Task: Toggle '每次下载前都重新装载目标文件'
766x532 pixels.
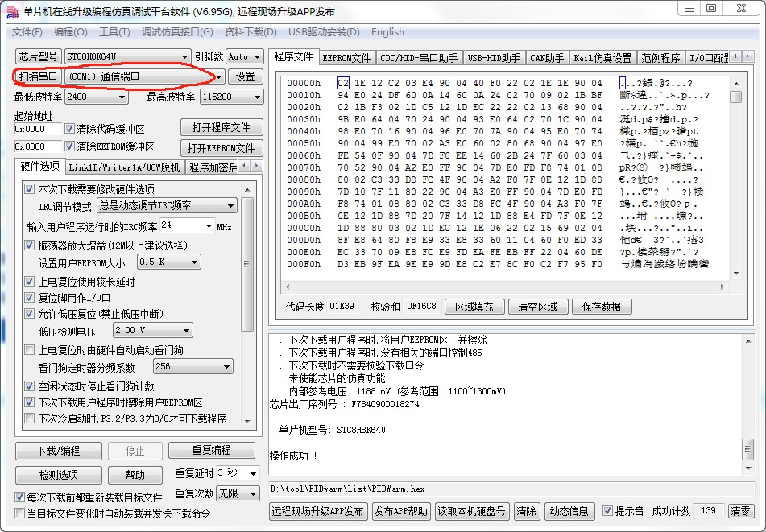Action: point(19,497)
